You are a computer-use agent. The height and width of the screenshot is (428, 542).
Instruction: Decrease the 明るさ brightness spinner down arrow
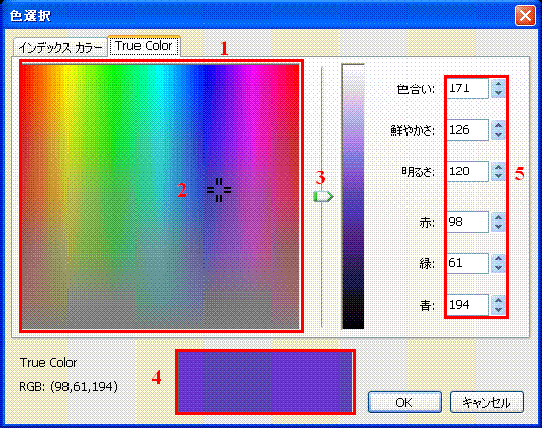[x=498, y=176]
